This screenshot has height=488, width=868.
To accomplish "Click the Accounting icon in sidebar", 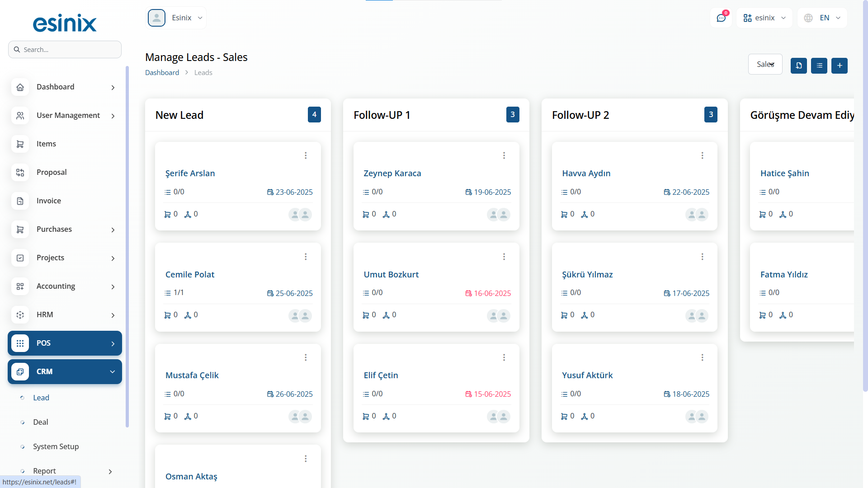I will [20, 286].
